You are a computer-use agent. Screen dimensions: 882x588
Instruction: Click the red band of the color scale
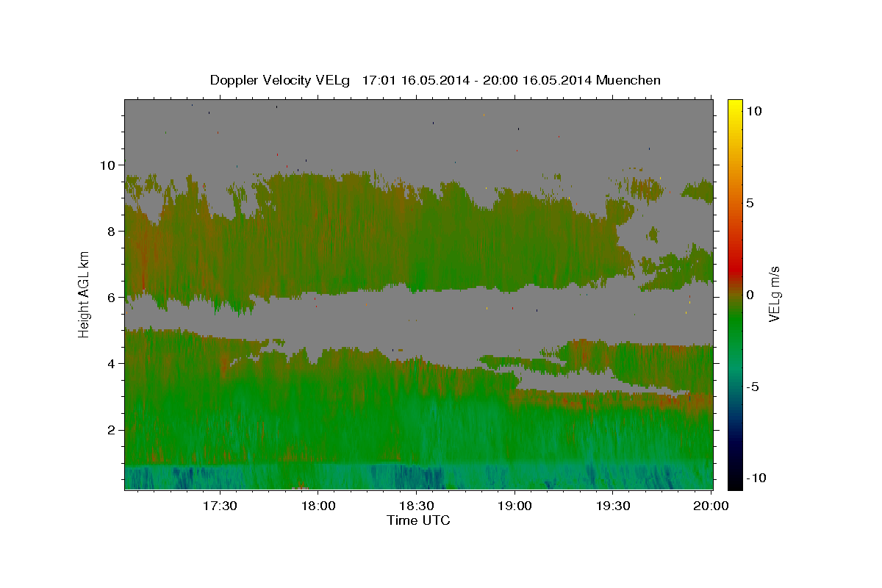point(735,268)
